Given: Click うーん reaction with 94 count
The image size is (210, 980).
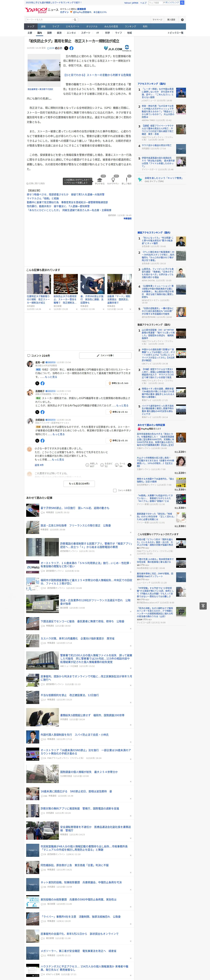Looking at the screenshot, I should [120, 465].
